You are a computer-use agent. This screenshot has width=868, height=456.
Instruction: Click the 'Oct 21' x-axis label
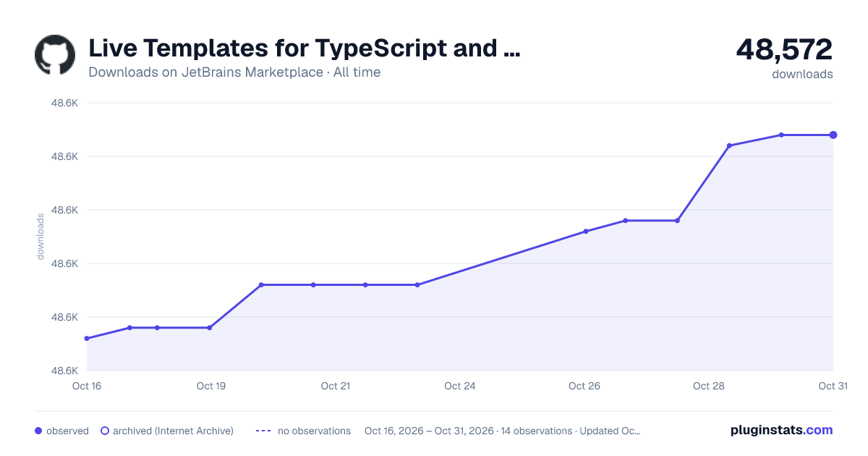(336, 386)
